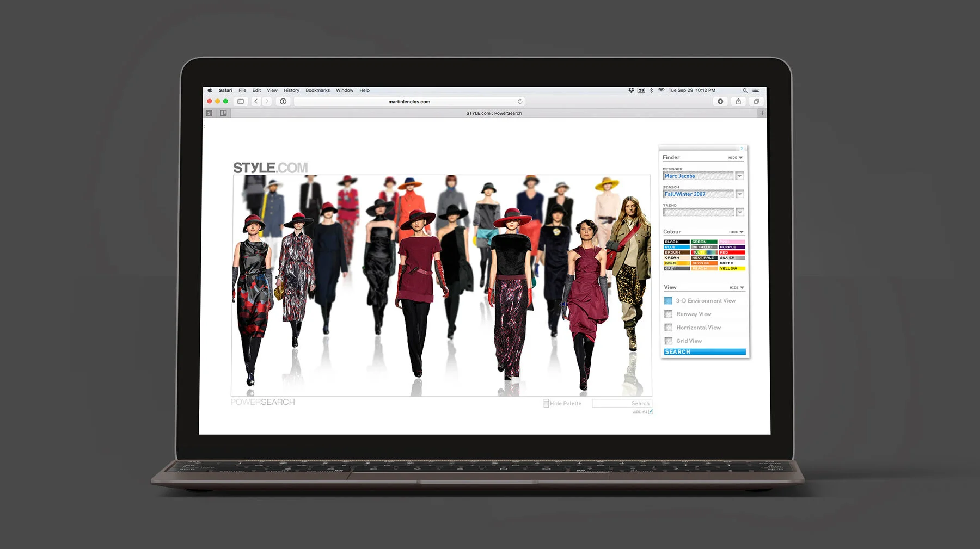Image resolution: width=980 pixels, height=549 pixels.
Task: Select the BLACK colour swatch
Action: [677, 242]
